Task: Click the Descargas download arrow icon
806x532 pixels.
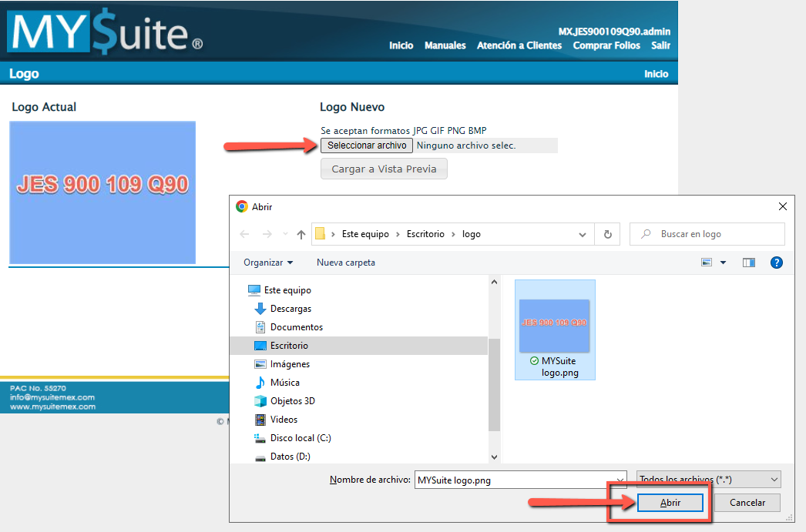Action: 260,309
